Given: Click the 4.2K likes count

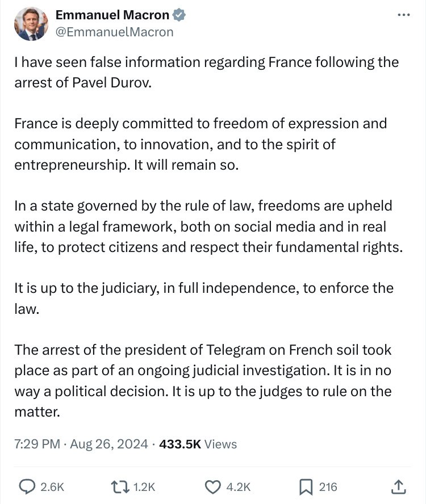Looking at the screenshot, I should point(238,487).
